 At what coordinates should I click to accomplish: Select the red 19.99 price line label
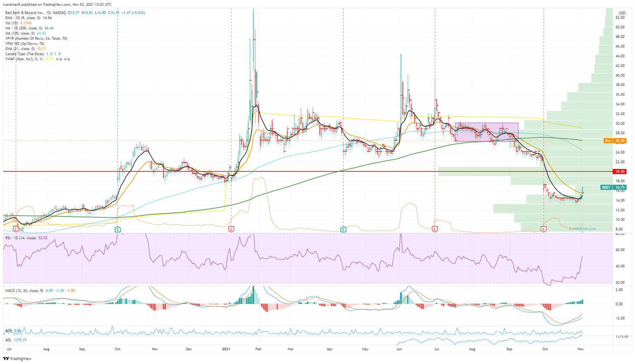point(619,171)
